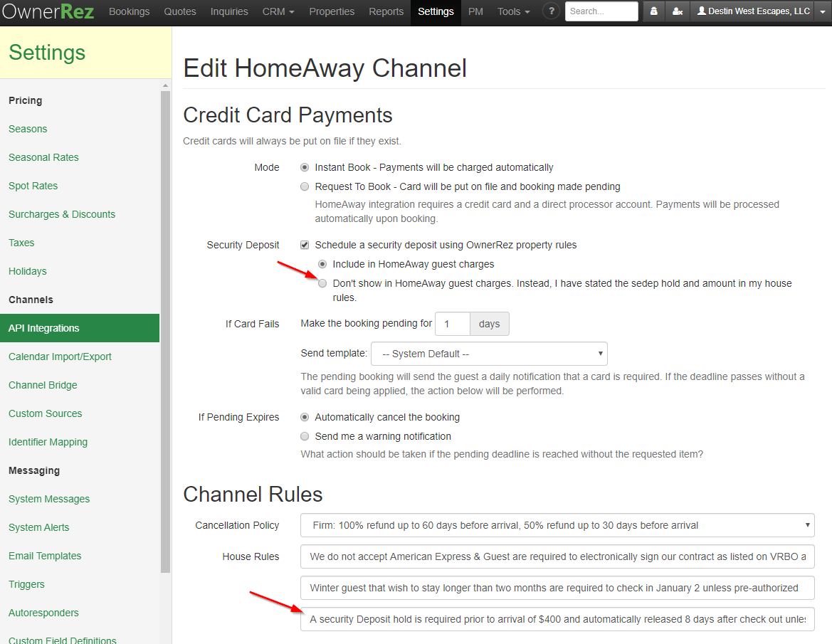The height and width of the screenshot is (644, 832).
Task: Click the sidebar scrollbar up arrow
Action: pos(166,85)
